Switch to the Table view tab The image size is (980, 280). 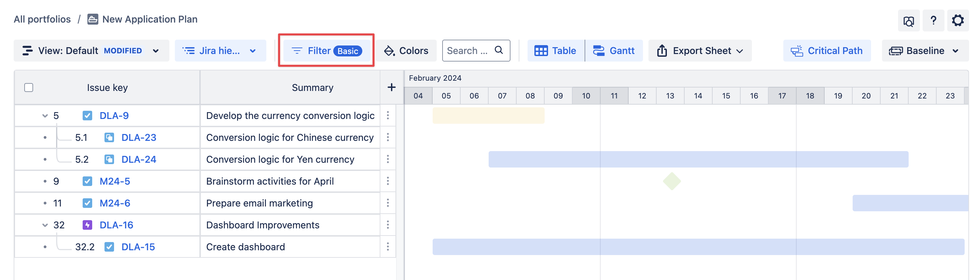555,51
